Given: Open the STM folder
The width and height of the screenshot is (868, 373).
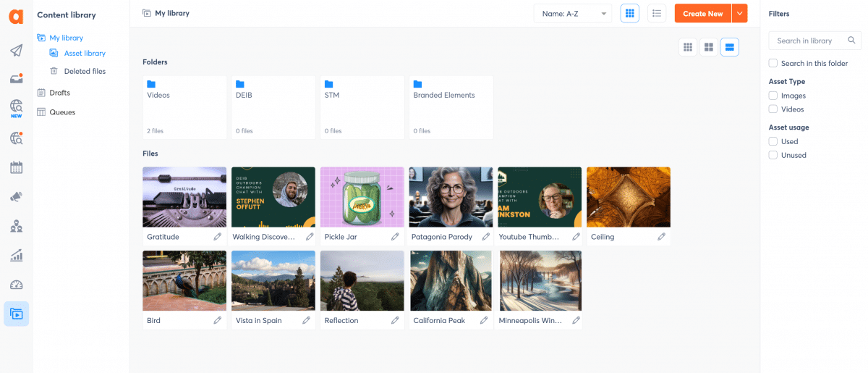Looking at the screenshot, I should [362, 107].
